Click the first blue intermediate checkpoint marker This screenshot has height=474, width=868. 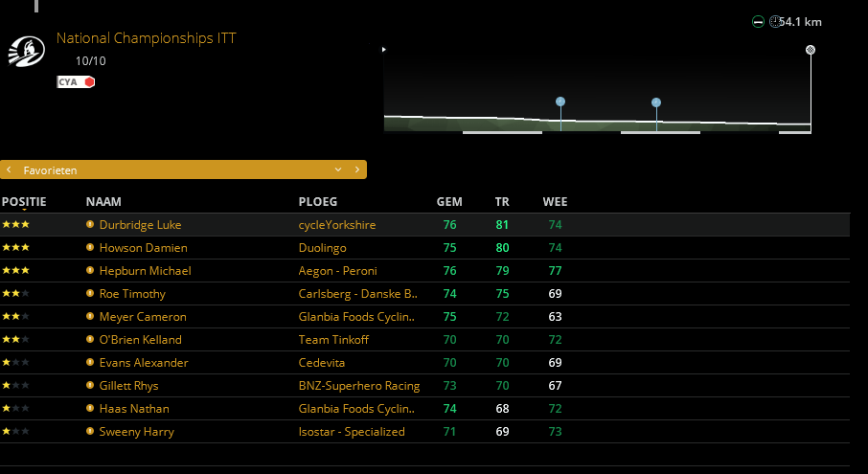(x=560, y=102)
